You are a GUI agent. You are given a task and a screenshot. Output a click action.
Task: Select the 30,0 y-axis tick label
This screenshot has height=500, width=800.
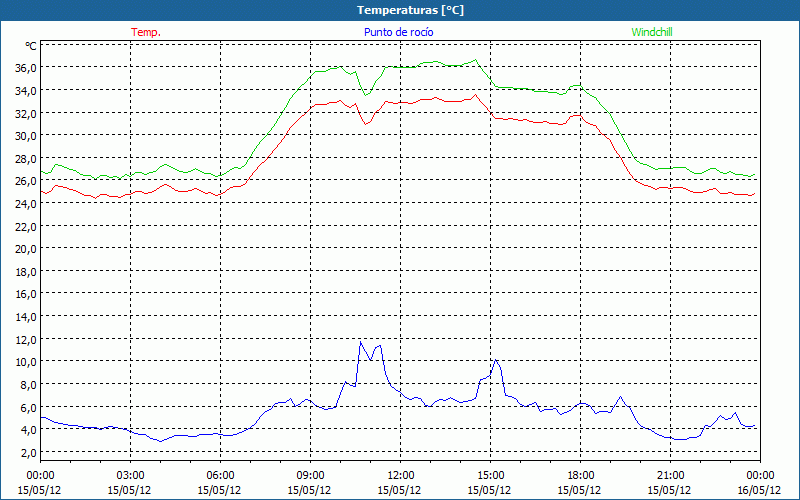coord(25,135)
